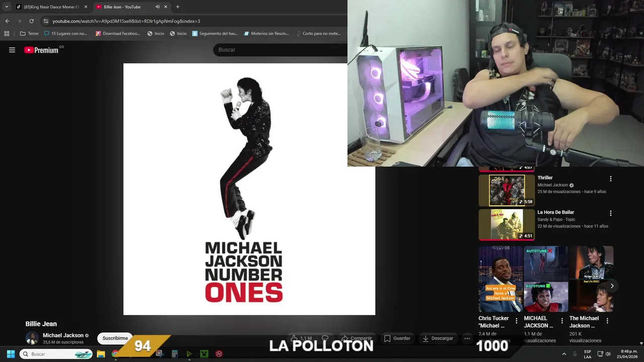This screenshot has height=362, width=644.
Task: Open options menu for La Hora De Bailar
Action: 611,213
